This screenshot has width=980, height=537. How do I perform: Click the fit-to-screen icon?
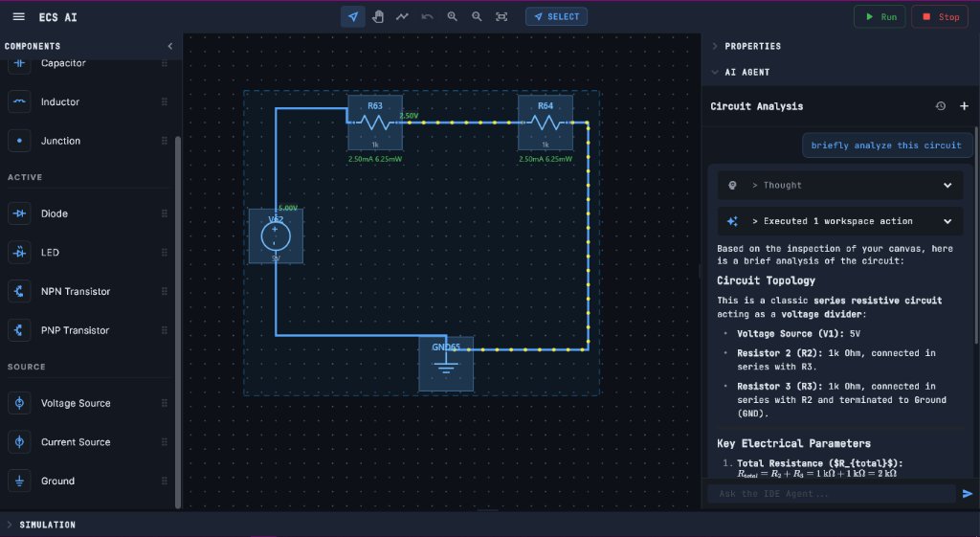501,17
